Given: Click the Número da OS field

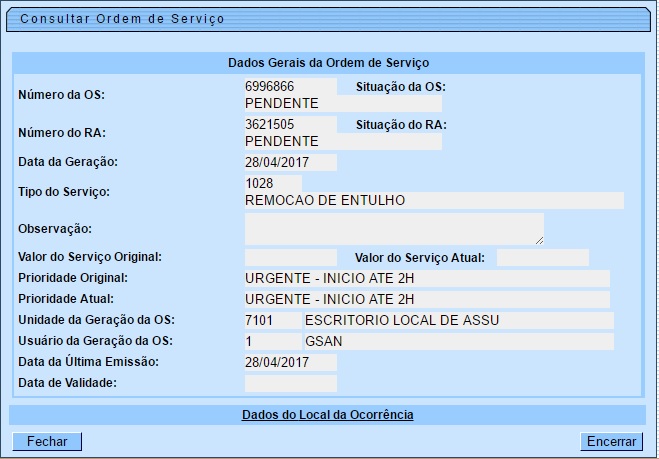Looking at the screenshot, I should click(x=290, y=87).
